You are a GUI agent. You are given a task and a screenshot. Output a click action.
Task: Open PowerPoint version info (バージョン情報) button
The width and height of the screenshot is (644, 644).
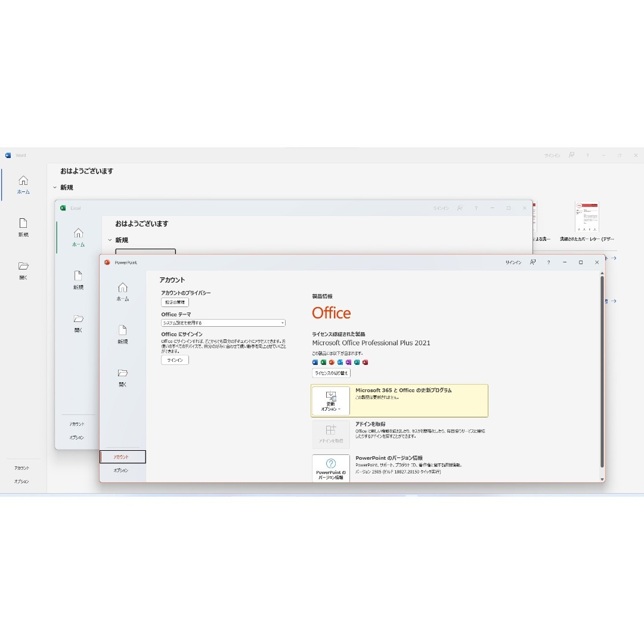click(331, 468)
